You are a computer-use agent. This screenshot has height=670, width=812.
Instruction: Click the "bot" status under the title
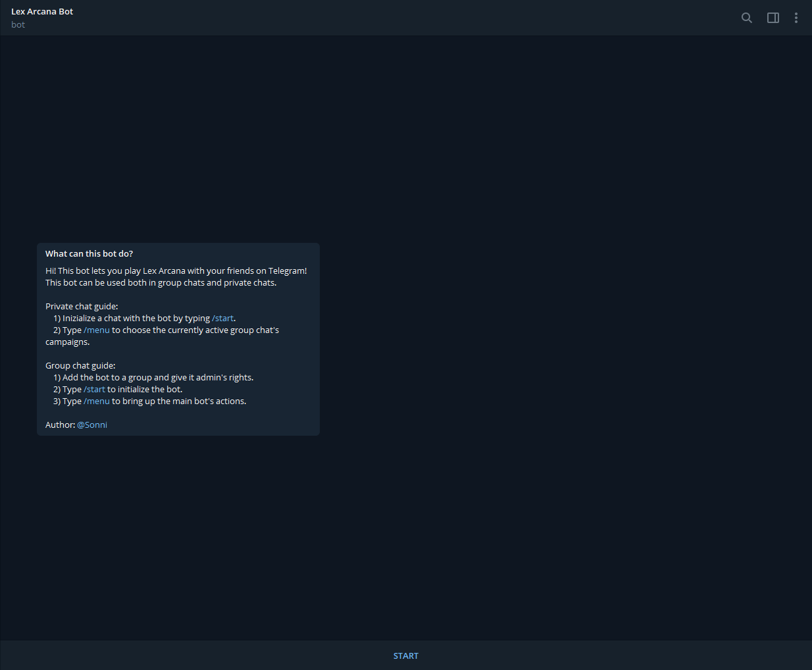coord(18,25)
